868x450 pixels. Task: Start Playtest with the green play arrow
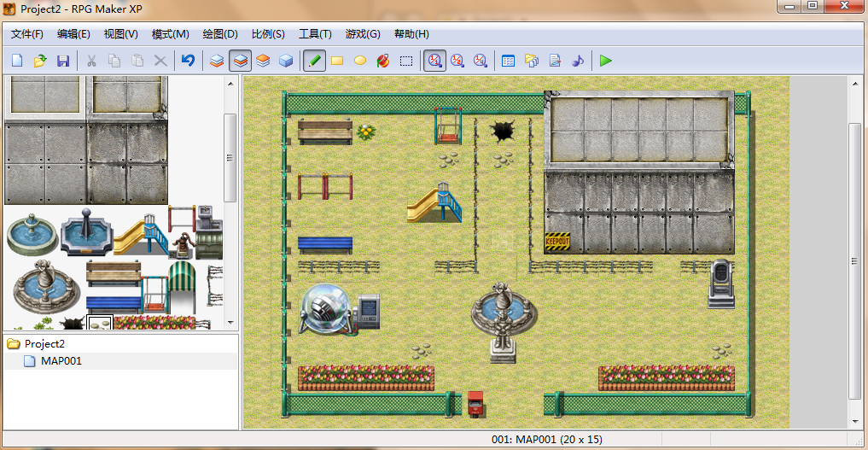pos(606,61)
